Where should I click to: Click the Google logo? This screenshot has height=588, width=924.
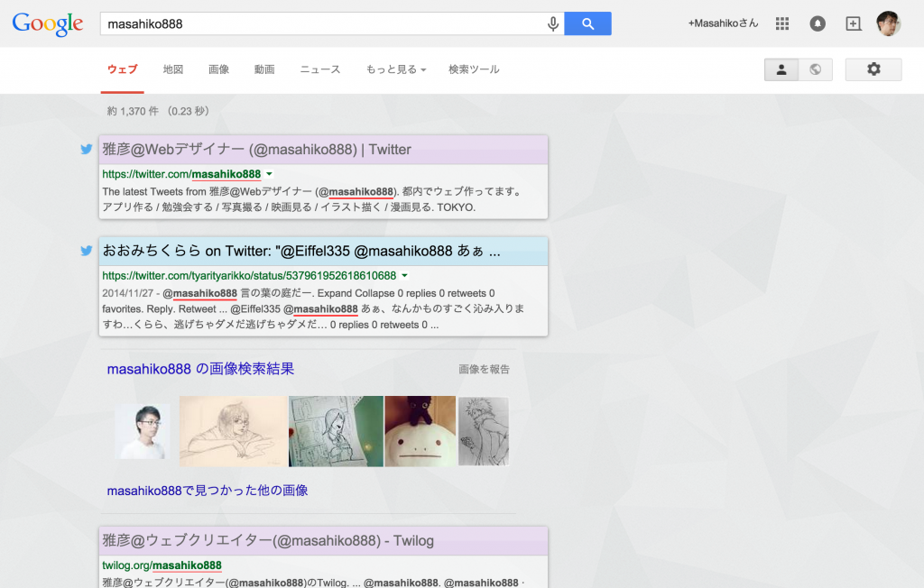tap(48, 24)
